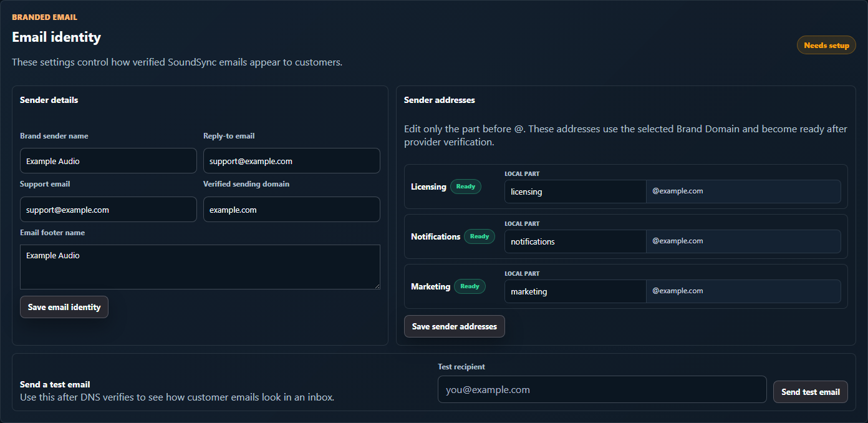Click the Test recipient label

point(461,367)
